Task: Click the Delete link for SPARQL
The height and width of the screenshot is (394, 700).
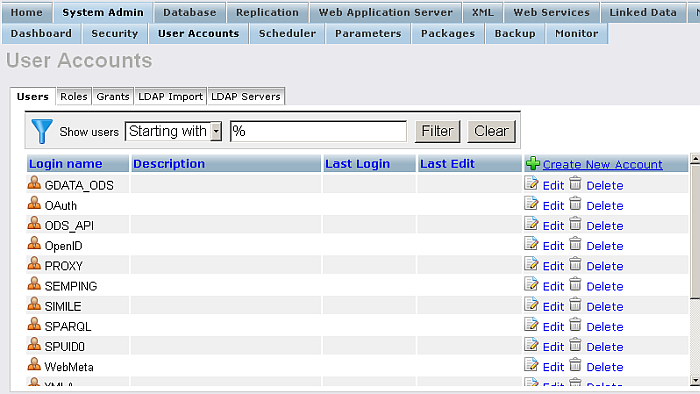Action: (605, 327)
